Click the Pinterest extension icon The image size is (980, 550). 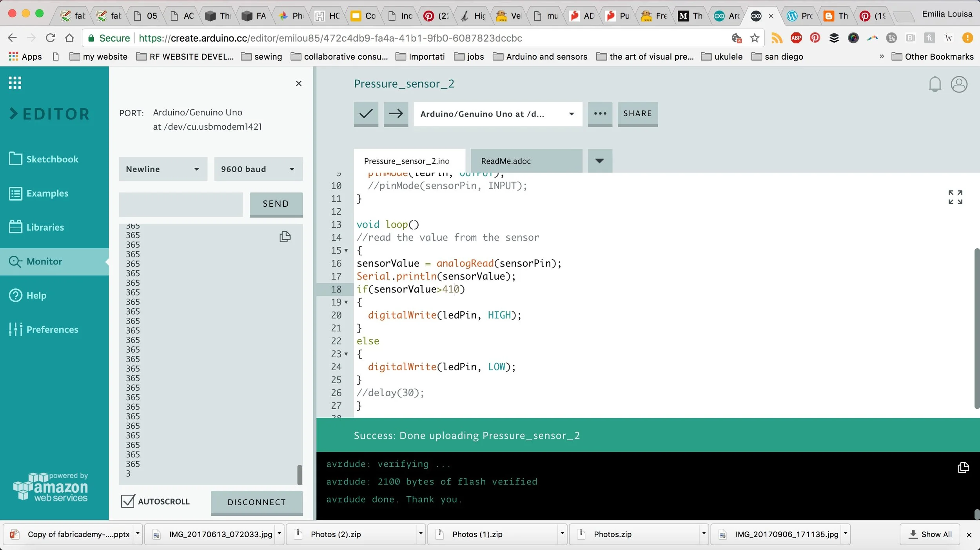pyautogui.click(x=815, y=38)
